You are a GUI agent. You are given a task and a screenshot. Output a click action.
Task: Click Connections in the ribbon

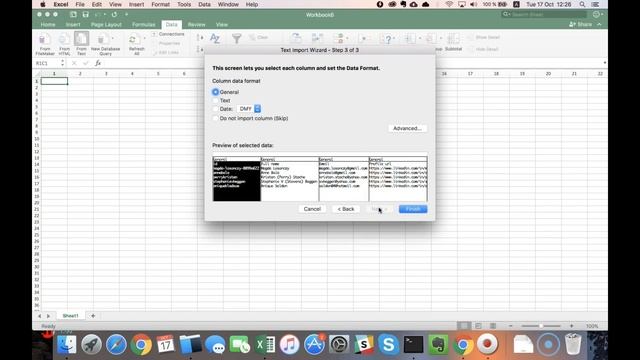click(x=168, y=34)
